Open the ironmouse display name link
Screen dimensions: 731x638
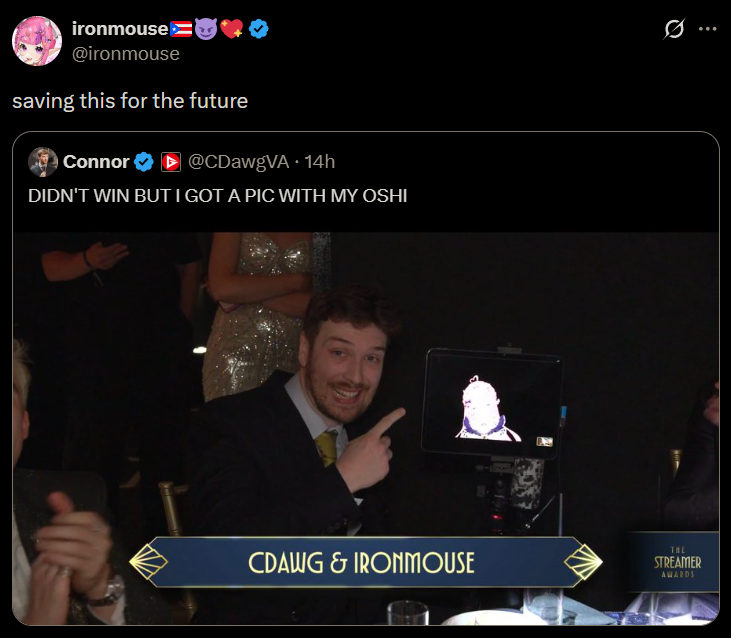pos(120,29)
